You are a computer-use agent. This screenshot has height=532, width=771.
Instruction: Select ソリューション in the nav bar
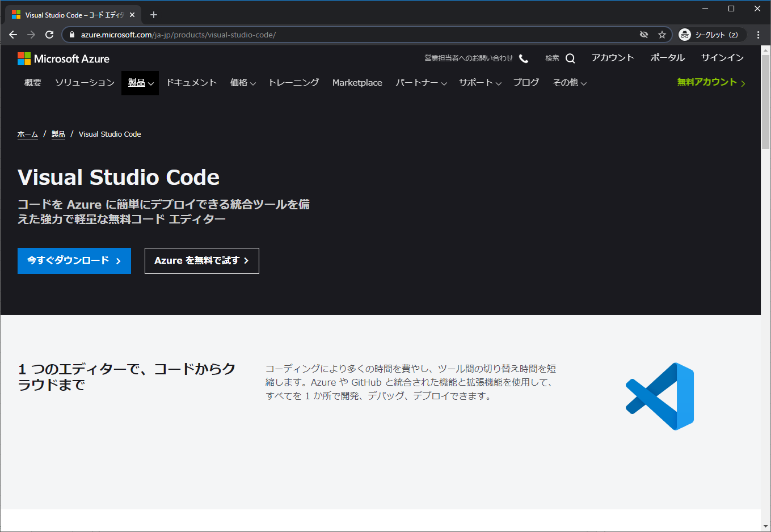coord(85,83)
